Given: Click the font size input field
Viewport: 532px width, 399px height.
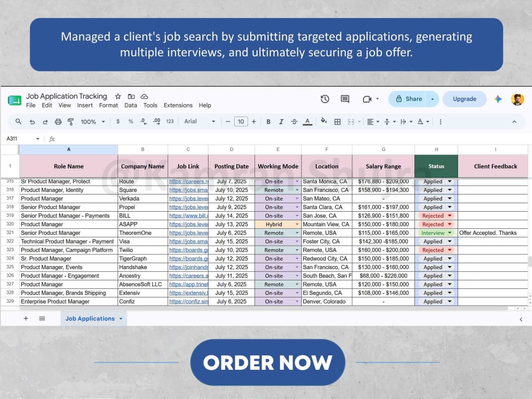Looking at the screenshot, I should (x=241, y=121).
